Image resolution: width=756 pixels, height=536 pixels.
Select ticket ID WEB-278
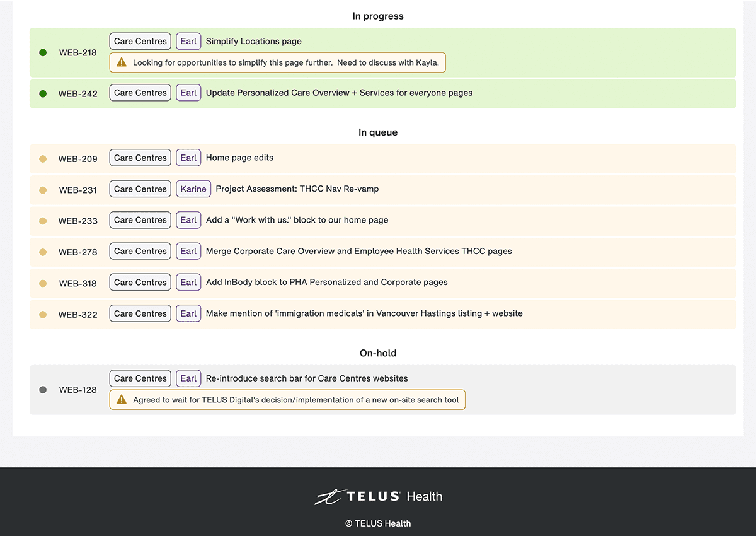tap(78, 252)
